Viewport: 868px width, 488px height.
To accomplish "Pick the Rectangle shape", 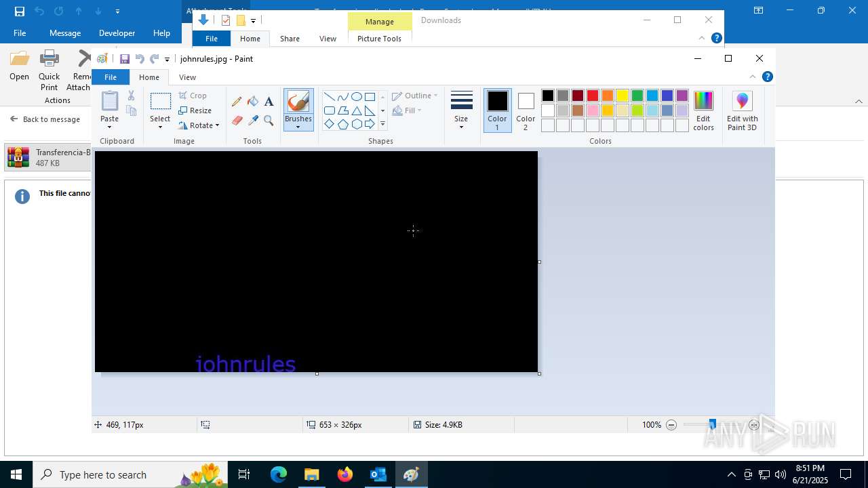I will point(370,97).
